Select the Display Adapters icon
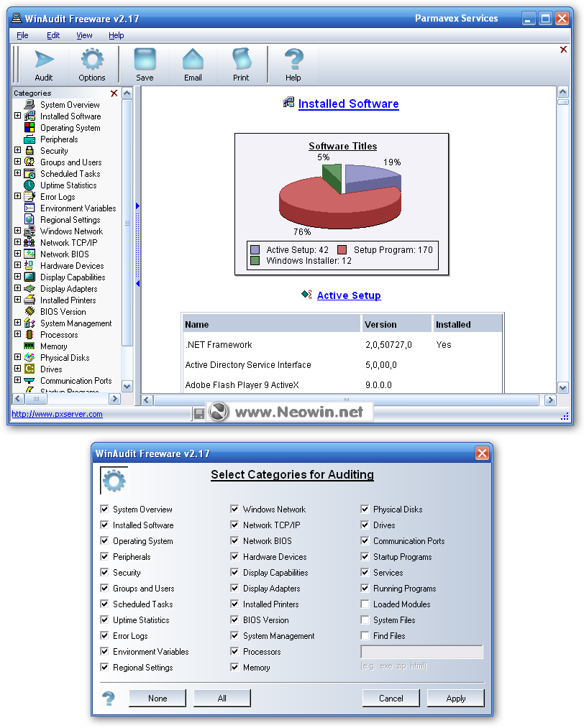The image size is (584, 728). click(29, 288)
